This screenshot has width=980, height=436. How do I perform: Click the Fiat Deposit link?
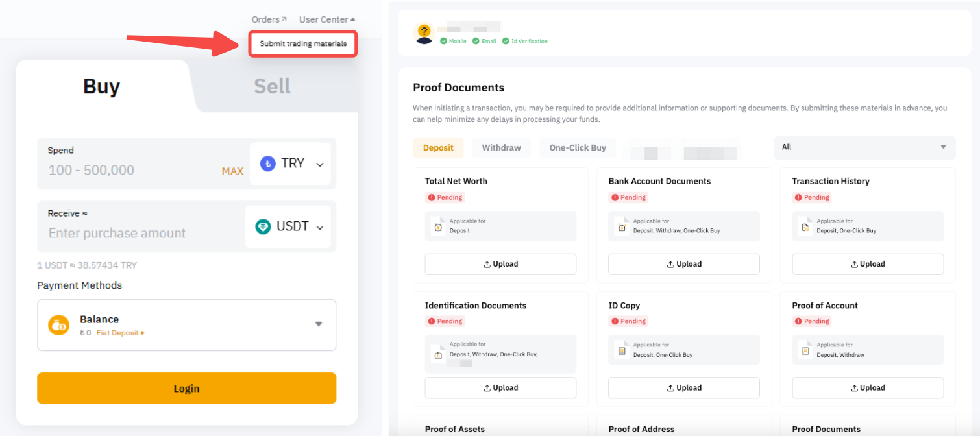[x=120, y=333]
